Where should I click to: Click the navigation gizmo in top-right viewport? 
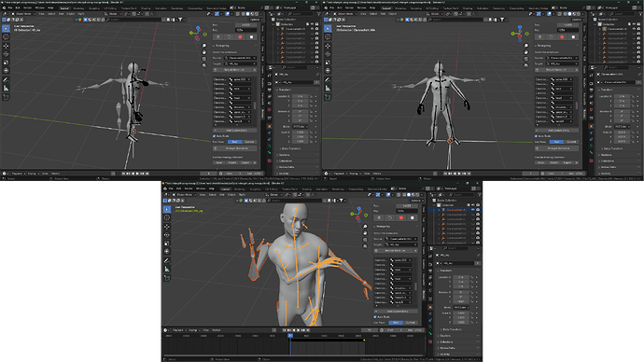click(520, 33)
